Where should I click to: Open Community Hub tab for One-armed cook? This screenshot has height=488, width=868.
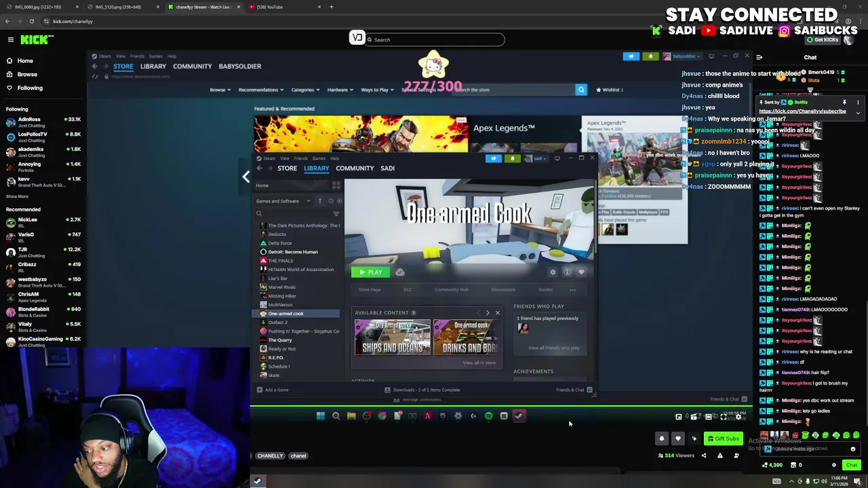pos(452,289)
